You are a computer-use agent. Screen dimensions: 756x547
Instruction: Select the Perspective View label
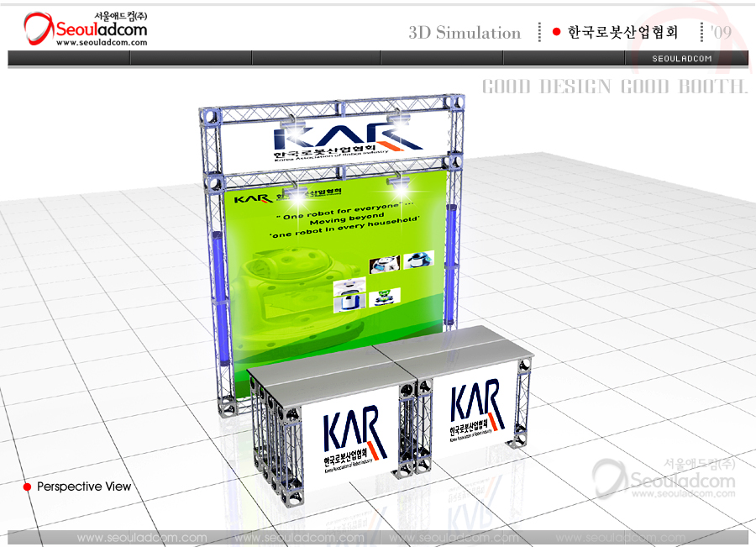tap(84, 487)
